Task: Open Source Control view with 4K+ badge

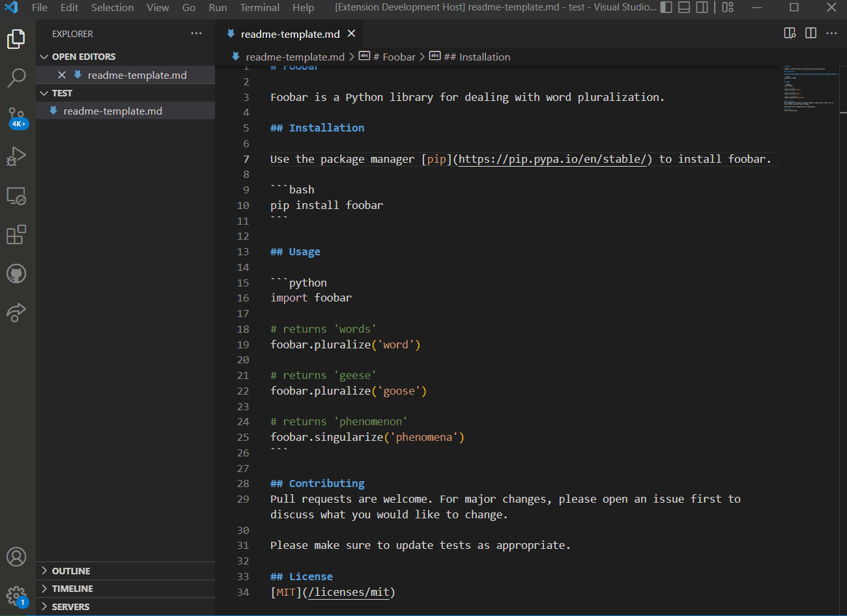Action: [x=16, y=117]
